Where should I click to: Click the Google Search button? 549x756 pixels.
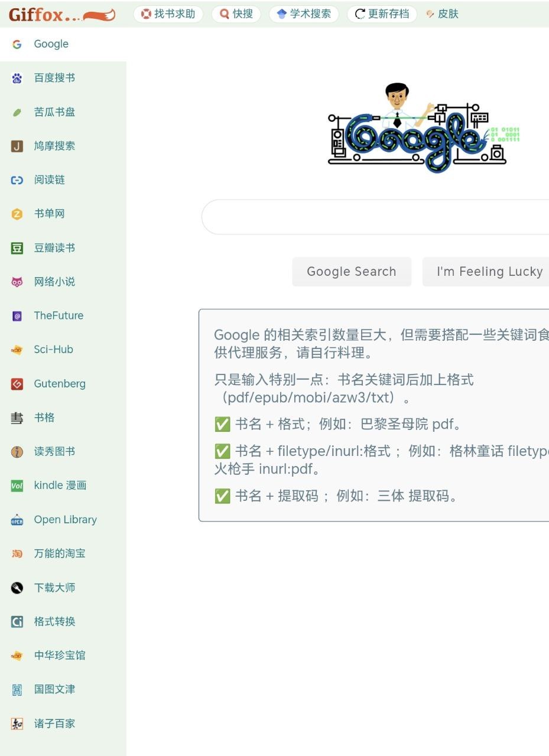[352, 272]
